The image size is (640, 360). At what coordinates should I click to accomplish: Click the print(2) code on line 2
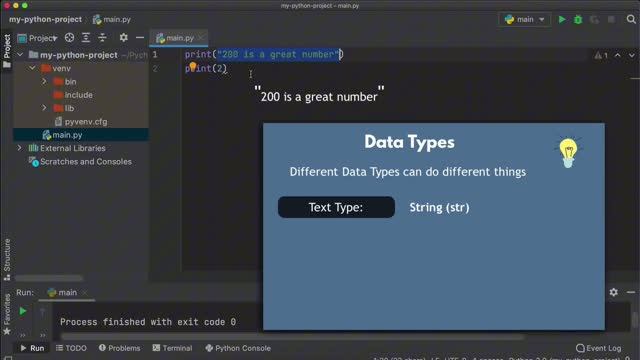206,68
